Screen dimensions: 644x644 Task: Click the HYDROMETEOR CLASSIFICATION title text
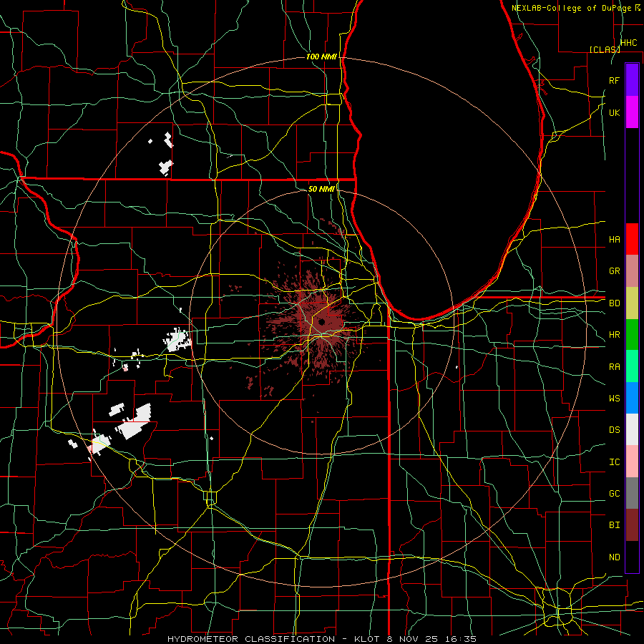pyautogui.click(x=251, y=639)
